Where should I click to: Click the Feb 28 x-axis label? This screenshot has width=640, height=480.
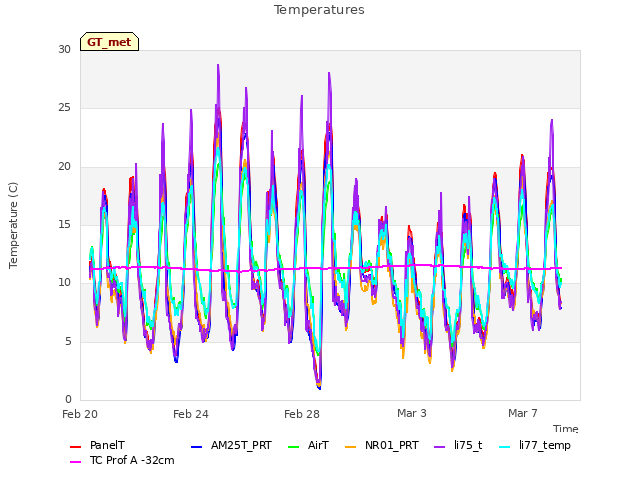[x=302, y=414]
